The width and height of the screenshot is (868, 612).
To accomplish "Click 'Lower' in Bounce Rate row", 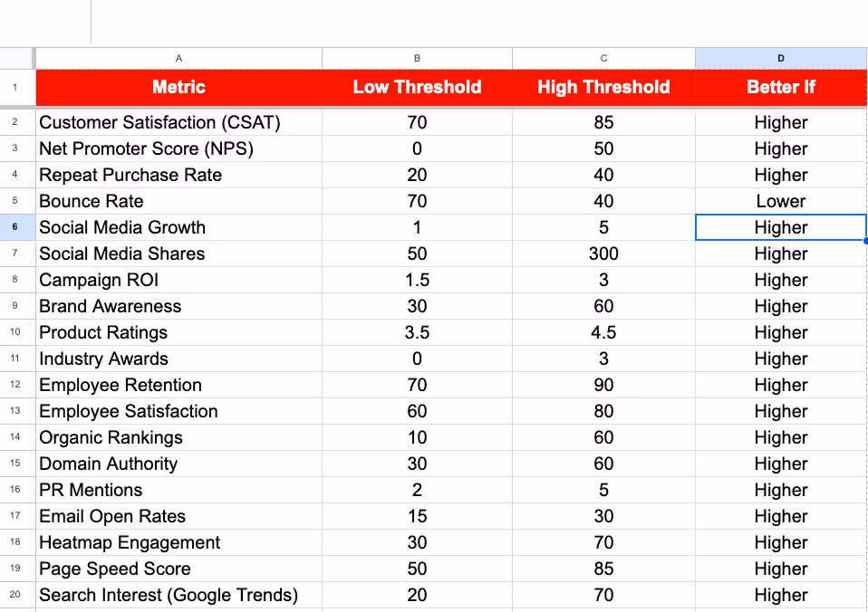I will click(781, 201).
